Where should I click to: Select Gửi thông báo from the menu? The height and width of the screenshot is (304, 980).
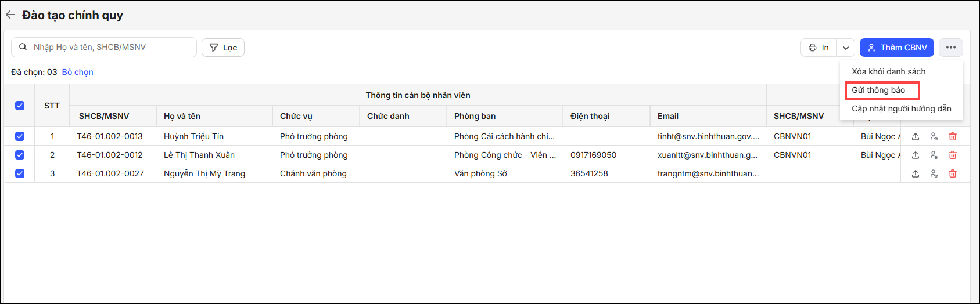click(x=878, y=90)
